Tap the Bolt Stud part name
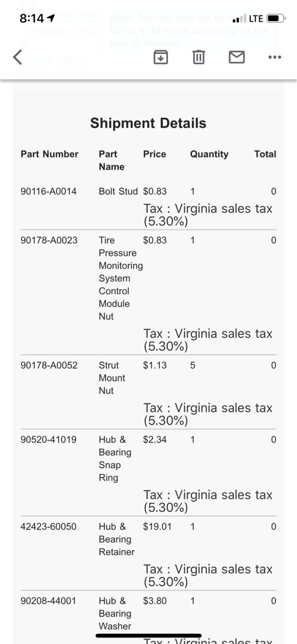The width and height of the screenshot is (297, 644). point(118,191)
